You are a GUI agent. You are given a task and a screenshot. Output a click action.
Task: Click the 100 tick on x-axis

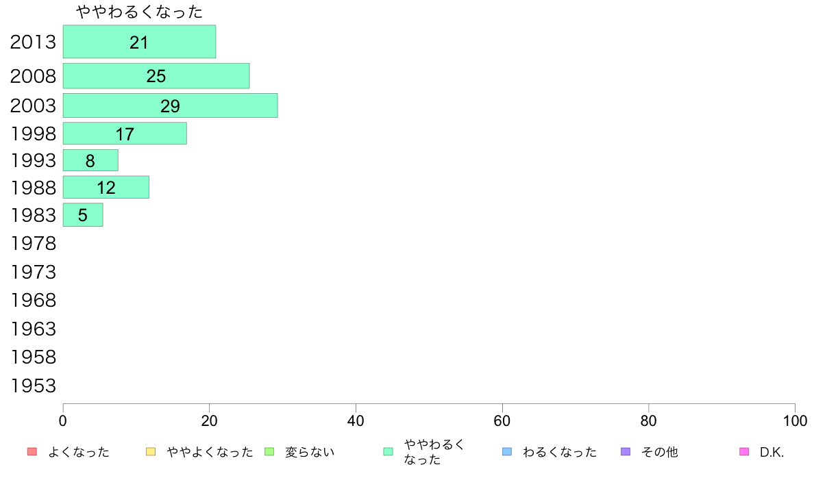coord(795,421)
